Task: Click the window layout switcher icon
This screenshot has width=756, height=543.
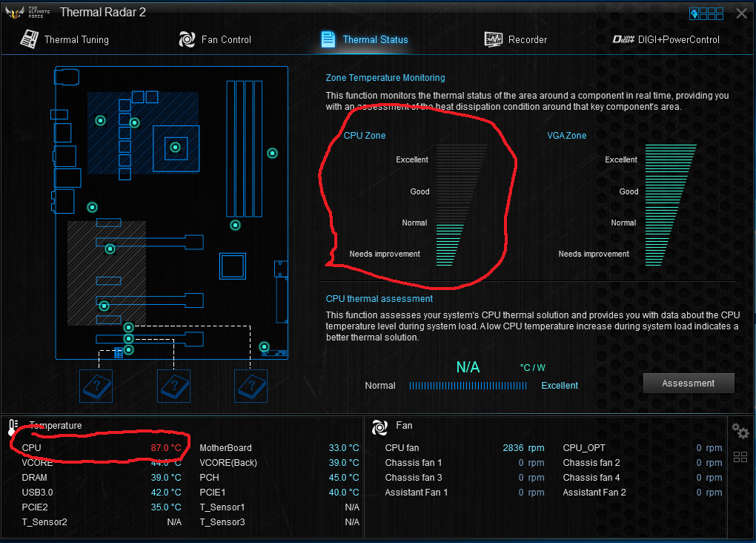Action: (x=706, y=13)
